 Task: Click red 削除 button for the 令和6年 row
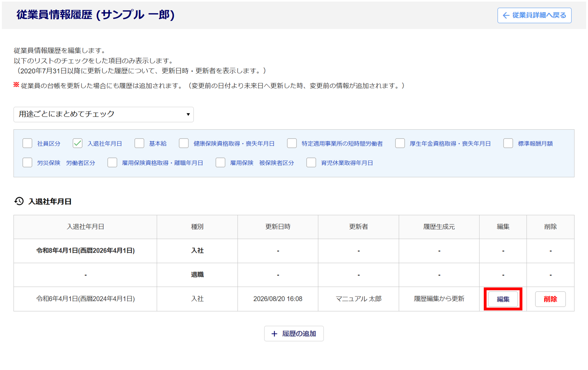click(x=550, y=299)
